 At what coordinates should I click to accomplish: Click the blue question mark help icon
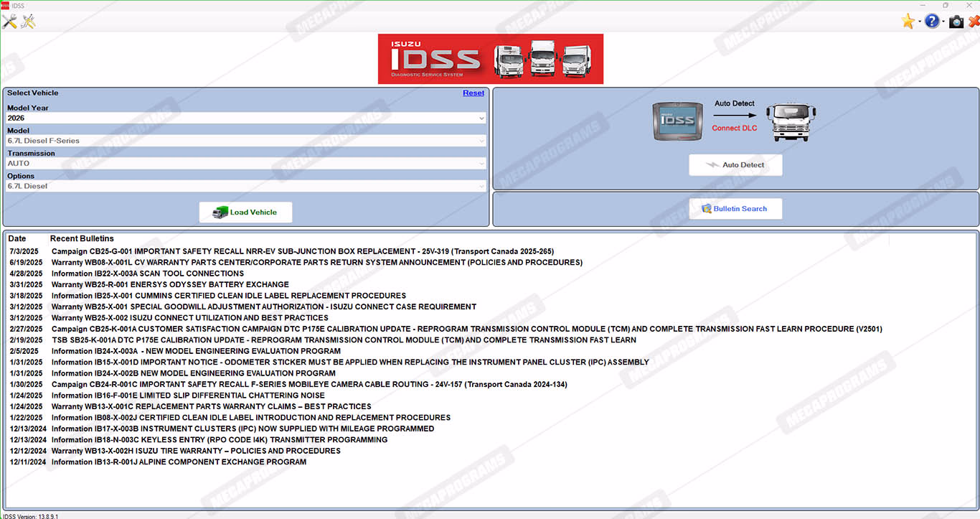point(931,22)
